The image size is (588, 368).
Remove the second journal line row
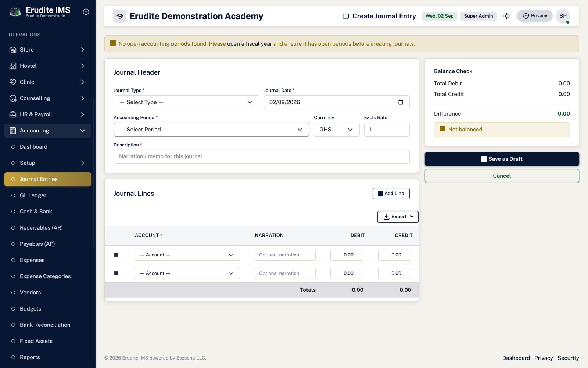coord(116,273)
